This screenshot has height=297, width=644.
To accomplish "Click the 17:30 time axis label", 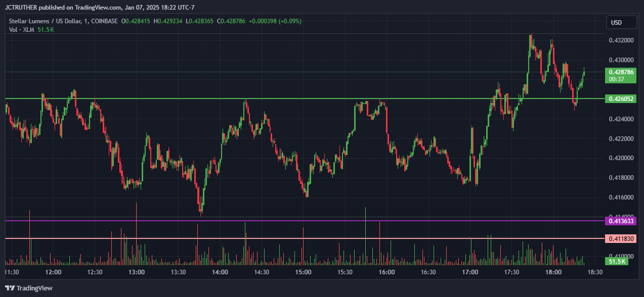I will [x=512, y=272].
